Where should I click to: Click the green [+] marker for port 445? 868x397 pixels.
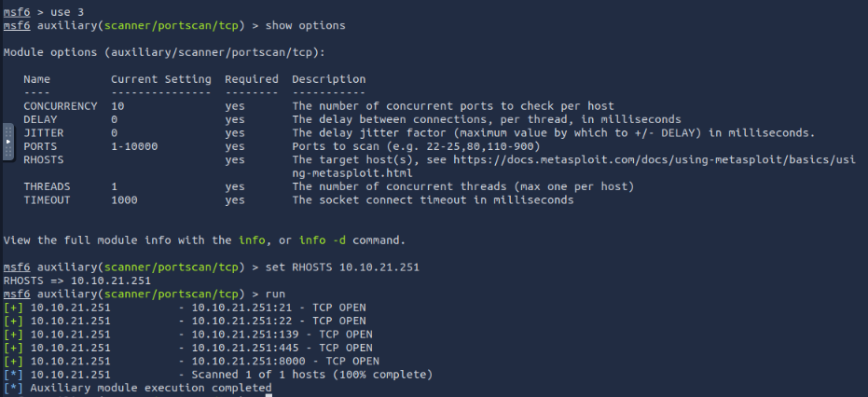coord(13,348)
